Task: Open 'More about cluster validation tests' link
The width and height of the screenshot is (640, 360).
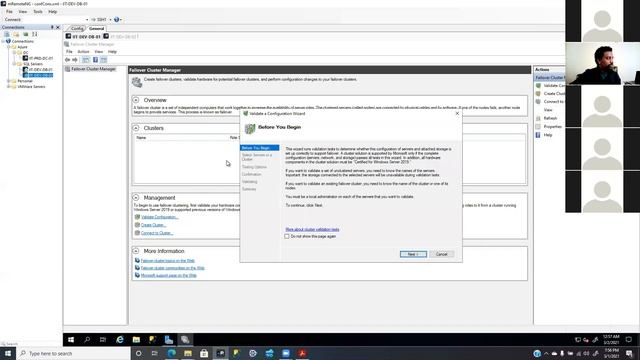Action: pos(312,229)
